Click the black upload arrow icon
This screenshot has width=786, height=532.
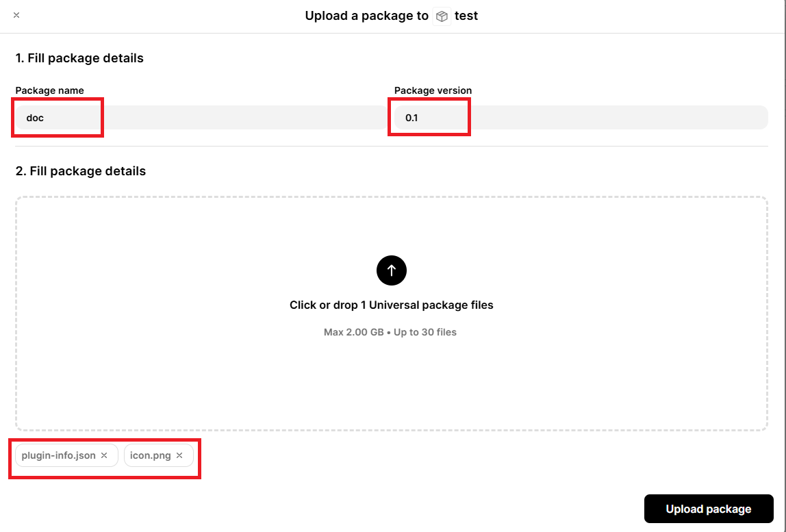tap(392, 270)
